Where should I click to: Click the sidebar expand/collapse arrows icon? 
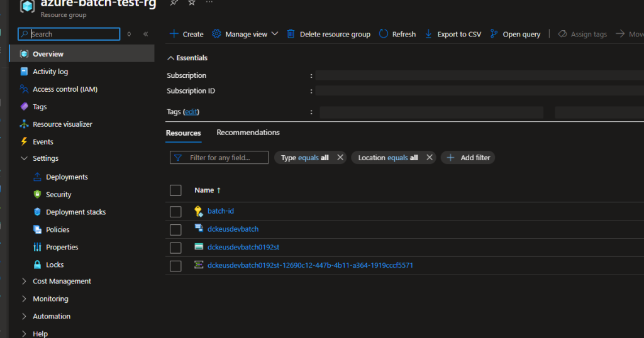129,34
